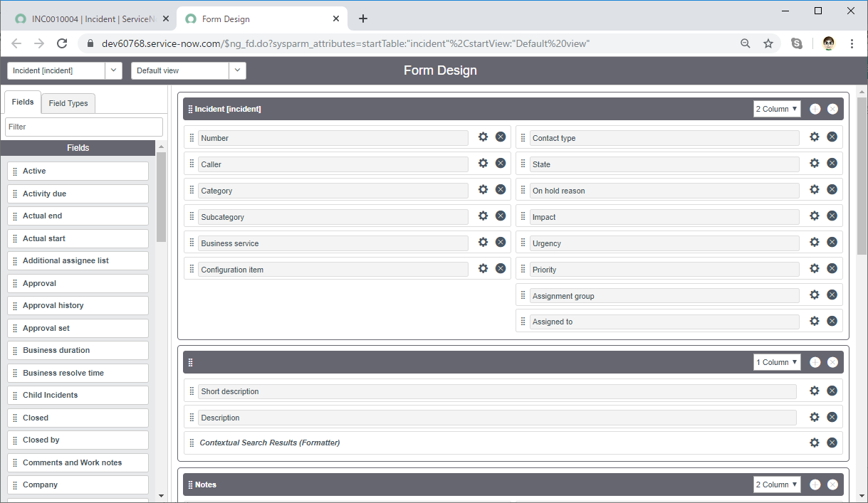Select the Form Design browser tab
This screenshot has height=503, width=868.
coord(261,19)
